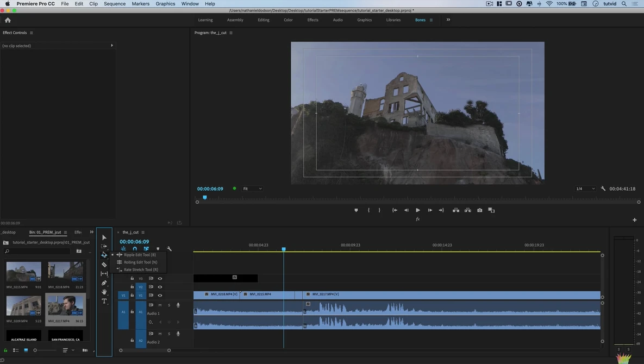644x364 pixels.
Task: Toggle lock on V3 track
Action: [132, 278]
